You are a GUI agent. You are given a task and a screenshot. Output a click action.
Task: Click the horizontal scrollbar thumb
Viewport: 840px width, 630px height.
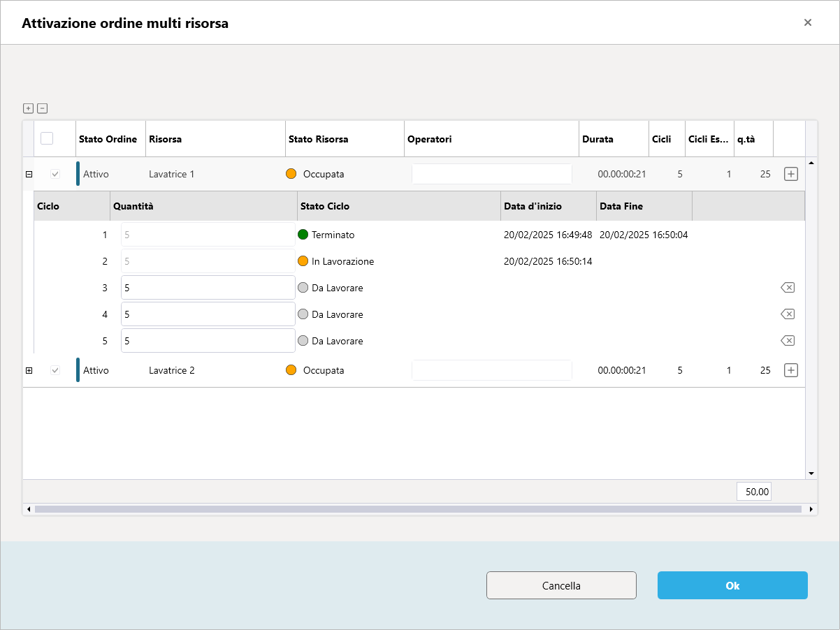418,509
